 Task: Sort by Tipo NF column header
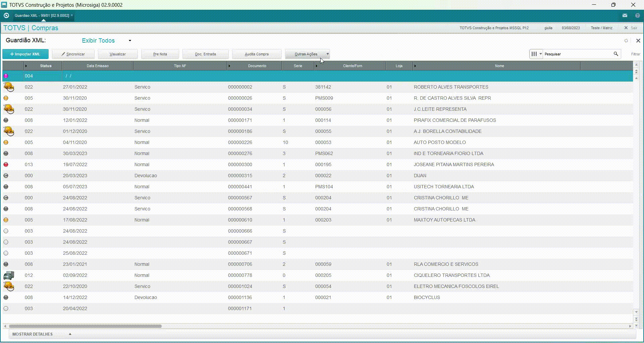click(180, 66)
